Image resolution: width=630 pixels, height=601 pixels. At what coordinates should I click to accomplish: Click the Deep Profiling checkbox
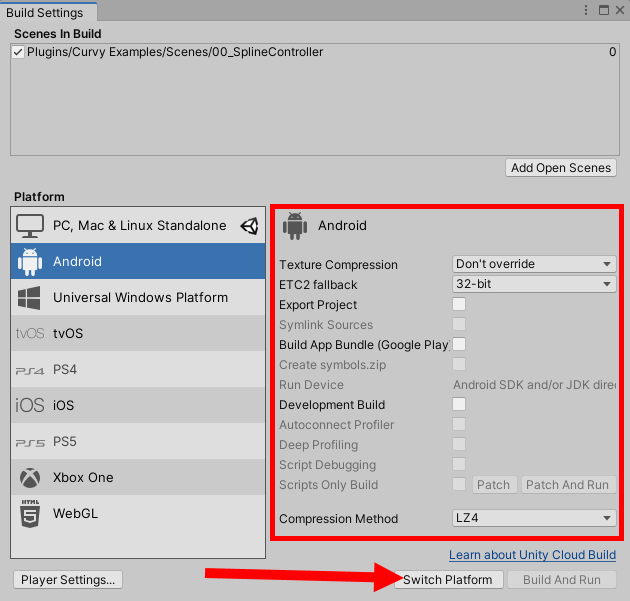coord(459,444)
